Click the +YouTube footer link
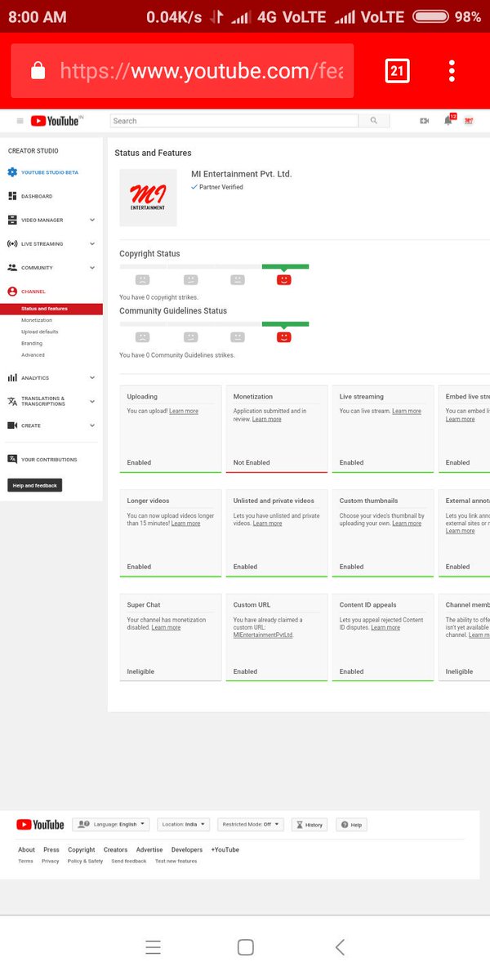 pyautogui.click(x=225, y=849)
